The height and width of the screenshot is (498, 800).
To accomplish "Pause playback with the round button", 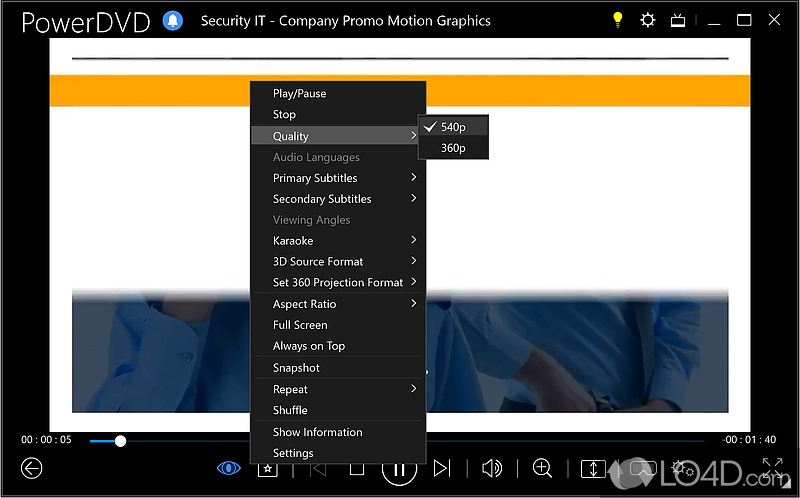I will coord(399,470).
